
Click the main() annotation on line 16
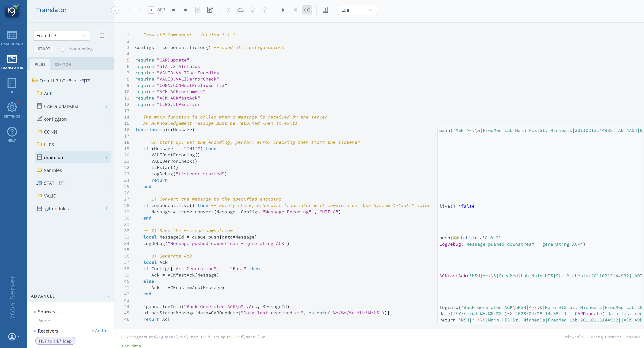540,130
